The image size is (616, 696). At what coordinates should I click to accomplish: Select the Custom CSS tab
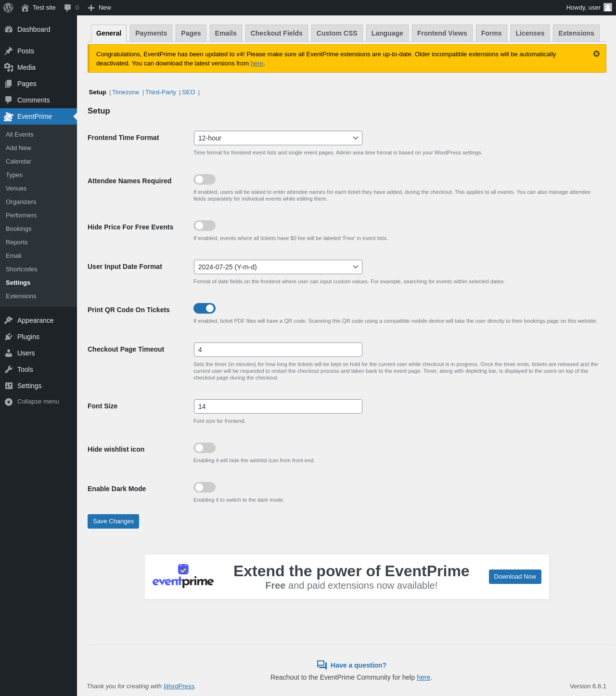click(337, 33)
